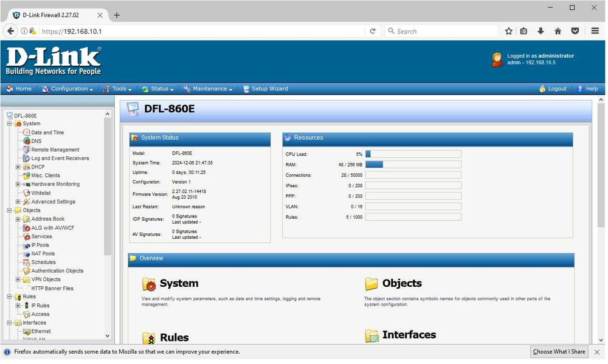Click the NAT Pools icon
608x364 pixels.
point(26,254)
